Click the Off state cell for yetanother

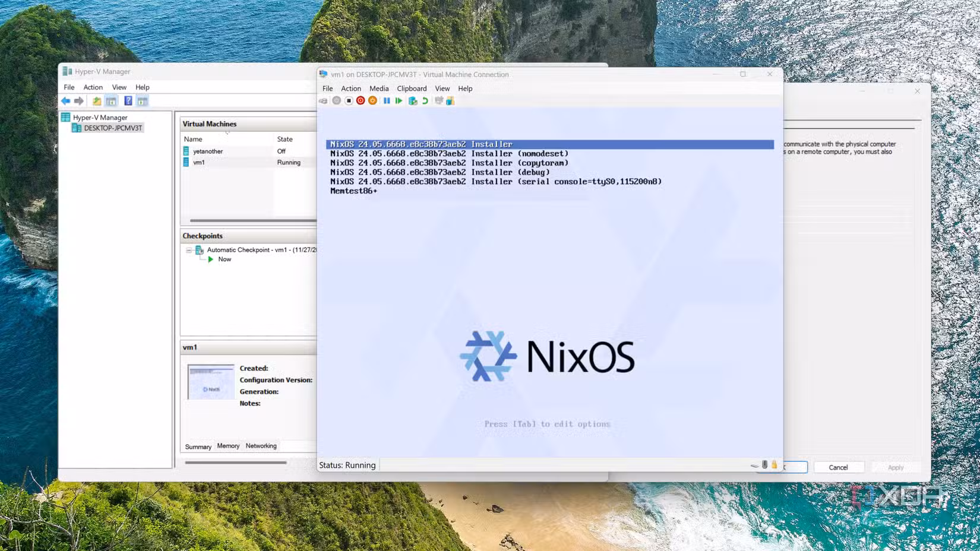(x=281, y=151)
